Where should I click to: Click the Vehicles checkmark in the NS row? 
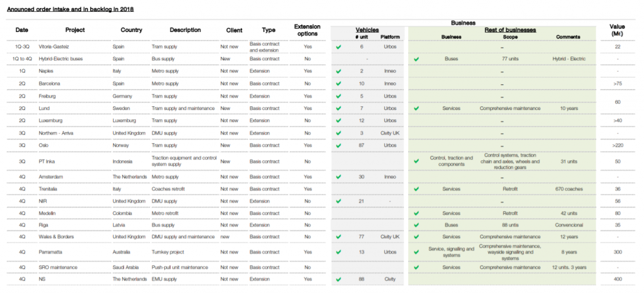click(338, 280)
